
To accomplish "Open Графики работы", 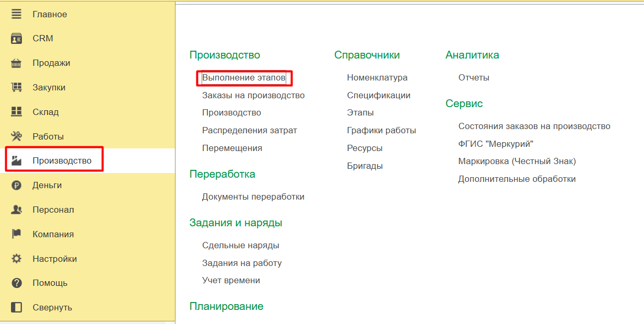I will (381, 131).
